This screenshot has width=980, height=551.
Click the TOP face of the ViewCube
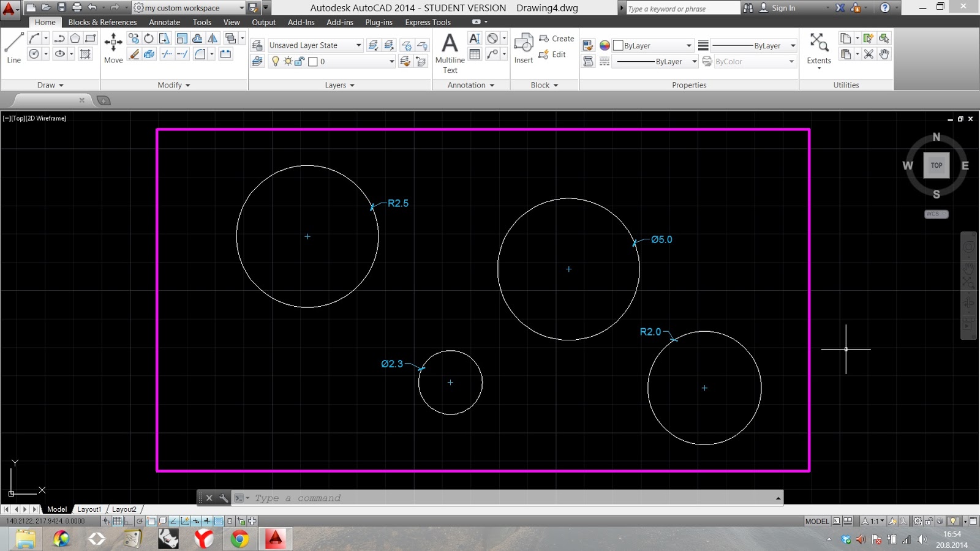coord(937,165)
